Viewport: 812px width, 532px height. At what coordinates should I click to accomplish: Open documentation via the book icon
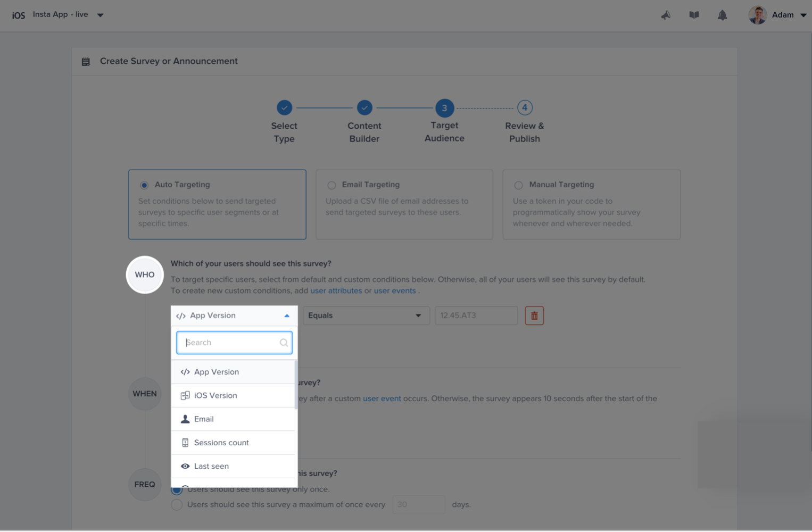click(694, 15)
